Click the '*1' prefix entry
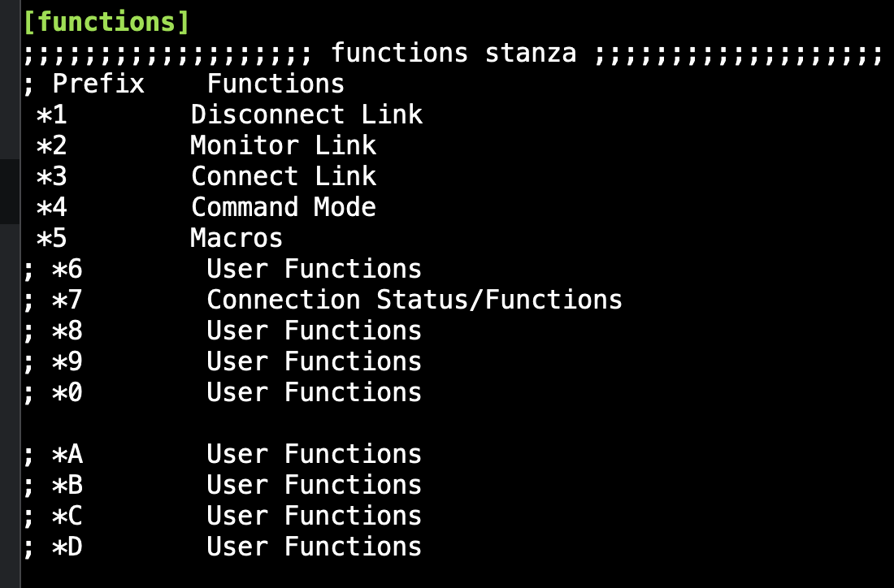 [52, 115]
